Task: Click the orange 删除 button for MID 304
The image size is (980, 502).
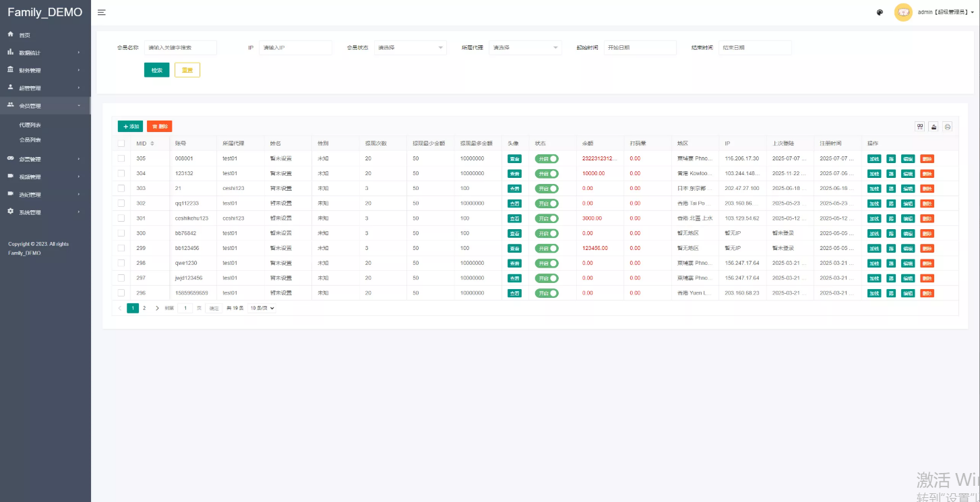Action: tap(927, 174)
